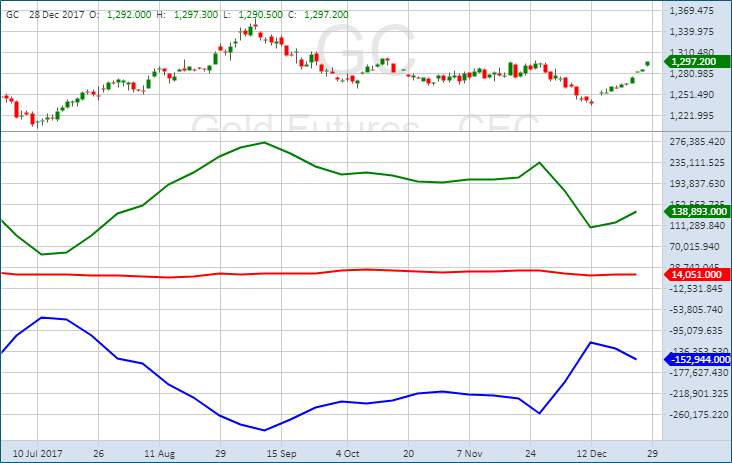Click the -260,175.220 axis label
This screenshot has width=732, height=463.
tap(698, 414)
